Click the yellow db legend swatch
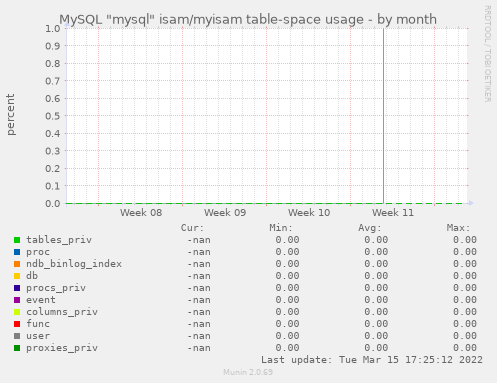Image resolution: width=497 pixels, height=383 pixels. point(17,276)
